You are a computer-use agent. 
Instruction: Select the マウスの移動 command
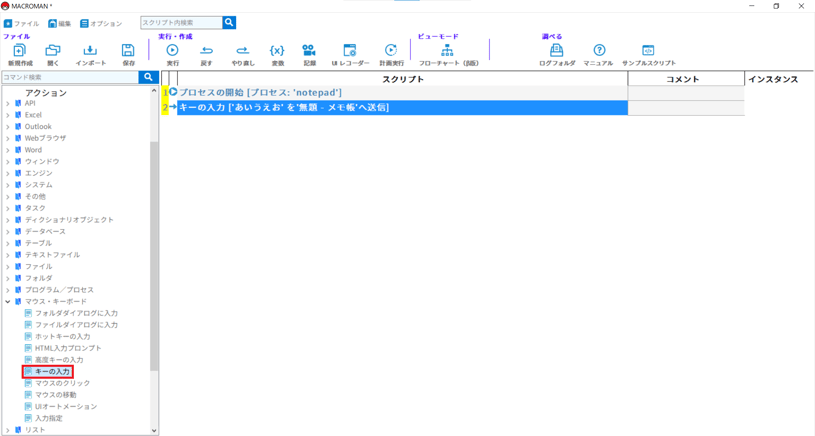55,395
